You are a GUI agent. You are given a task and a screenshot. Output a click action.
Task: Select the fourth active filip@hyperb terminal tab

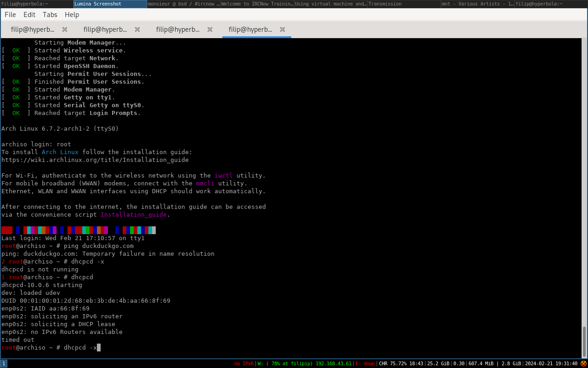tap(250, 29)
